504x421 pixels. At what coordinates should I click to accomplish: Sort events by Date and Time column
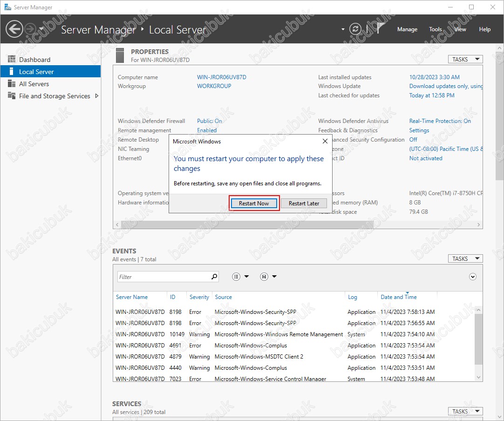[x=399, y=297]
